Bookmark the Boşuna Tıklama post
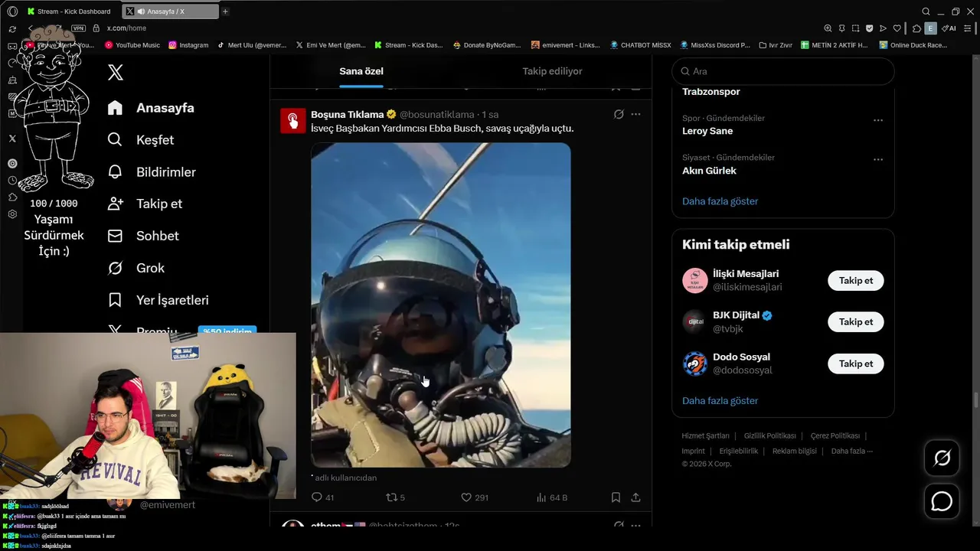This screenshot has height=551, width=980. (616, 497)
